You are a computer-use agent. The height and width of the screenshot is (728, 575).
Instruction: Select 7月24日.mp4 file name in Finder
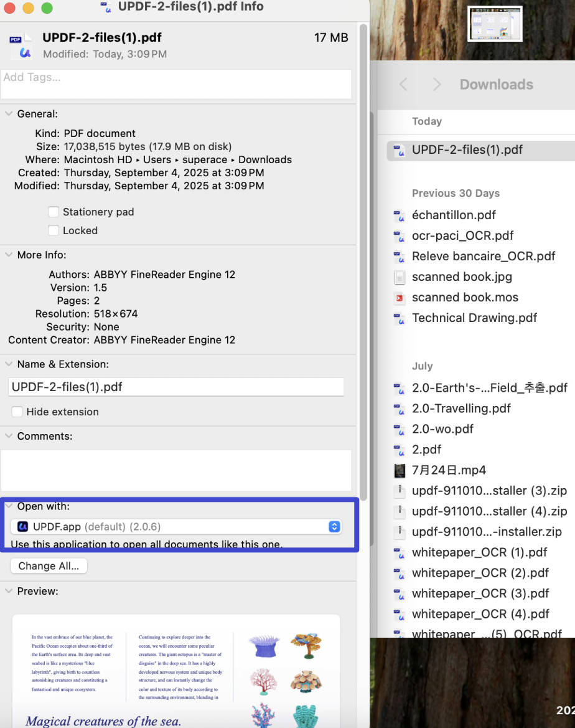point(449,470)
